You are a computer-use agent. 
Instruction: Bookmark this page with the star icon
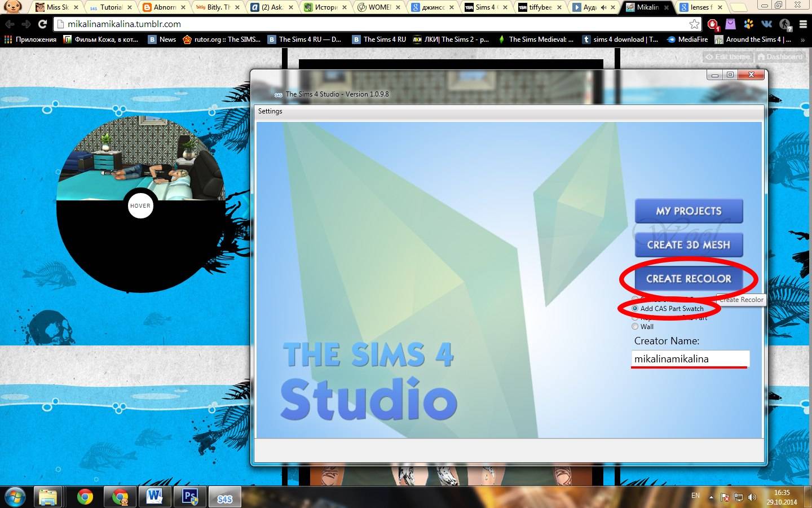[x=694, y=24]
